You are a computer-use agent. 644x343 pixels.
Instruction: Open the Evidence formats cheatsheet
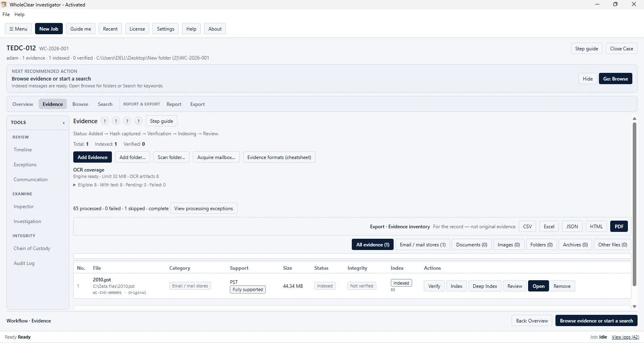point(279,157)
